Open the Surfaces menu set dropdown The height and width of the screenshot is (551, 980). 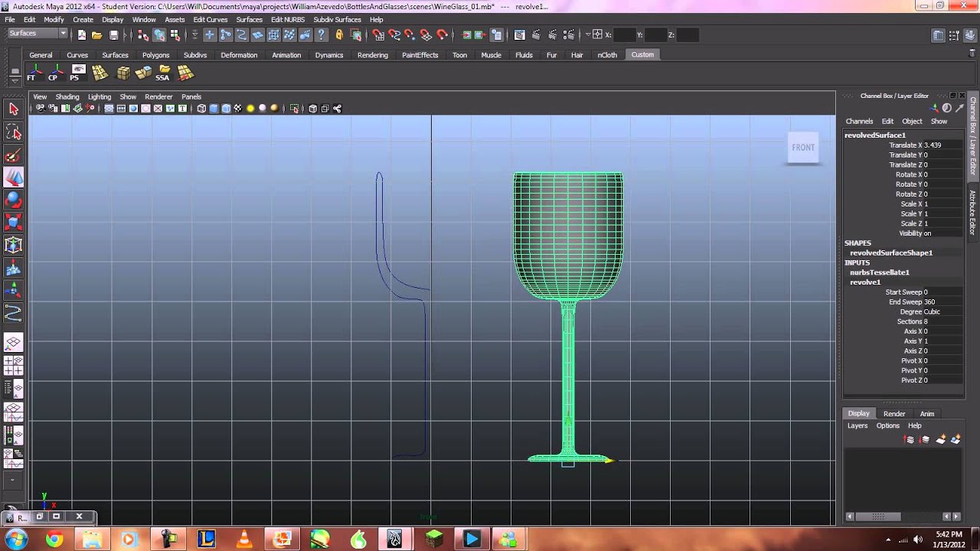(x=38, y=34)
